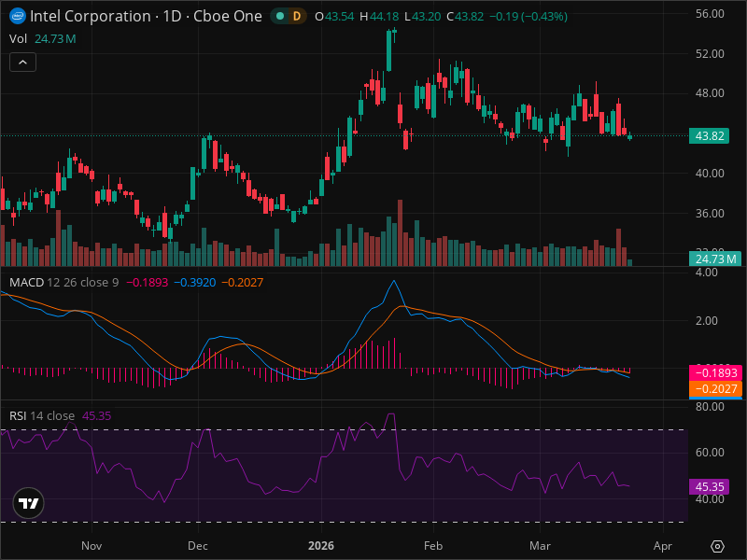Select the Vol indicator legend label
Viewport: 747px width, 560px height.
pos(18,38)
